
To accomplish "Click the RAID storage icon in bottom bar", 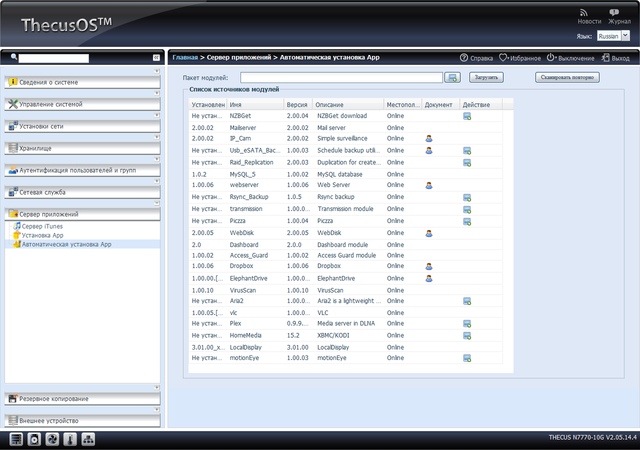I will [x=16, y=439].
